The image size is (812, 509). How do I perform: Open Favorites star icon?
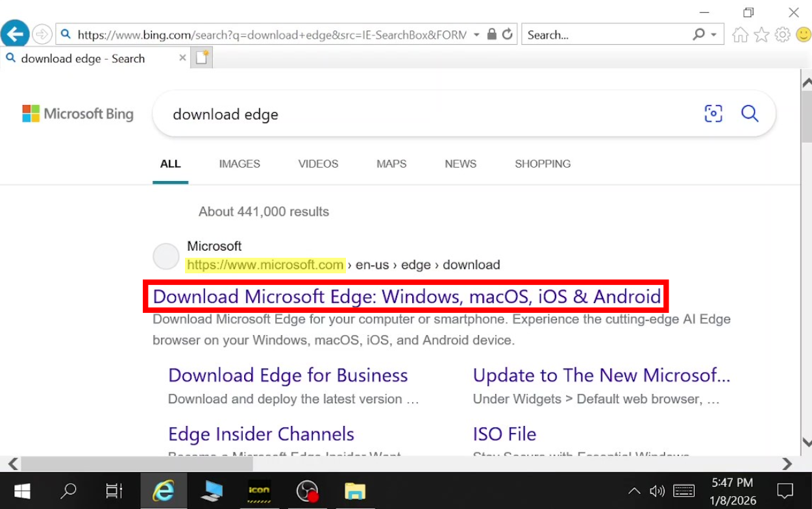point(761,35)
